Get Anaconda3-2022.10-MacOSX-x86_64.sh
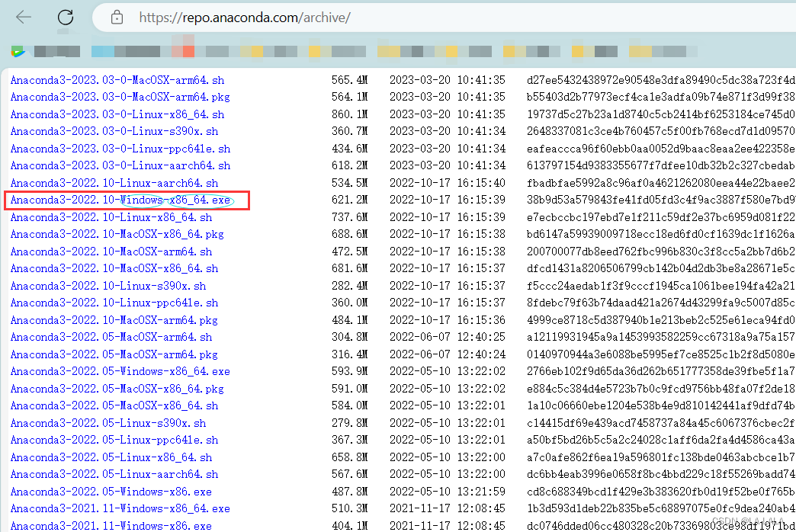Viewport: 796px width, 532px height. click(114, 268)
